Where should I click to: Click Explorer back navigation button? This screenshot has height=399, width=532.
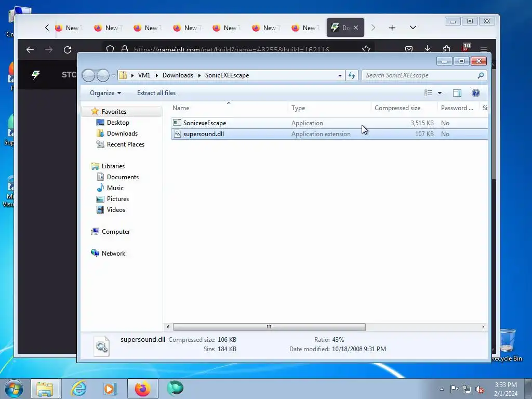point(88,75)
